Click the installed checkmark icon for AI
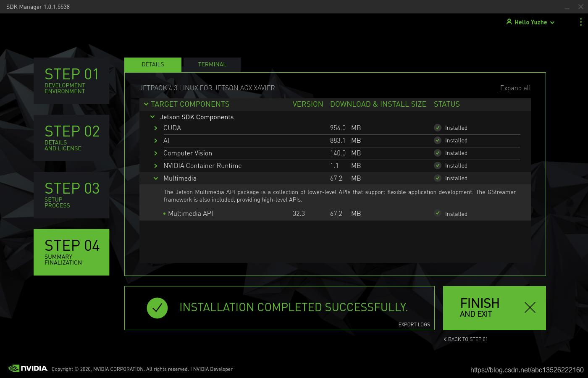The height and width of the screenshot is (378, 588). click(438, 140)
